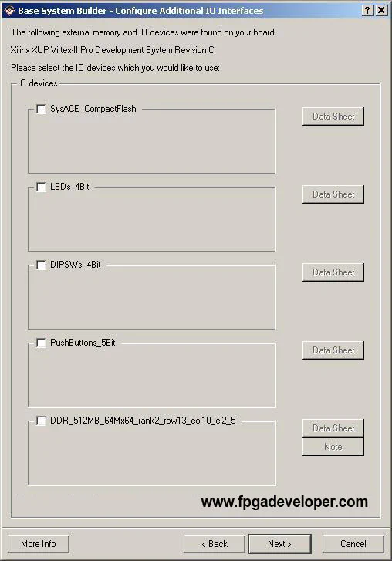Enable the DDR_512MB_64Mx64 memory checkbox
Image resolution: width=392 pixels, height=561 pixels.
pyautogui.click(x=42, y=421)
